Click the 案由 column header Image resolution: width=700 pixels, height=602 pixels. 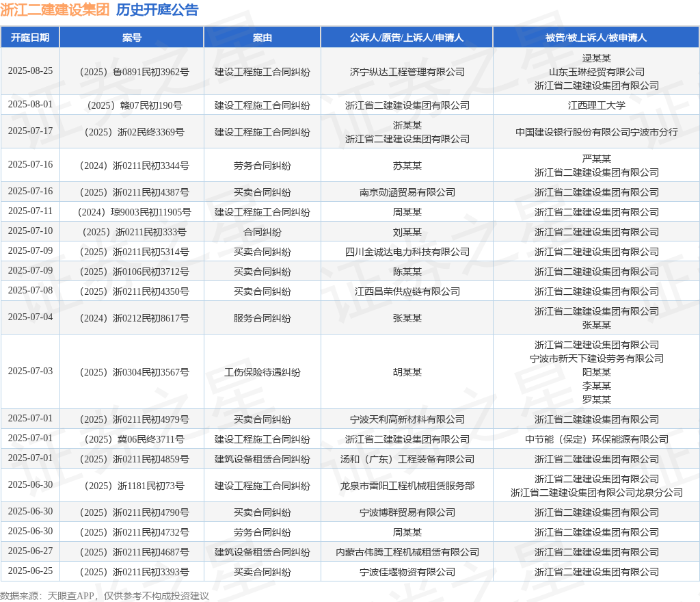(x=262, y=38)
